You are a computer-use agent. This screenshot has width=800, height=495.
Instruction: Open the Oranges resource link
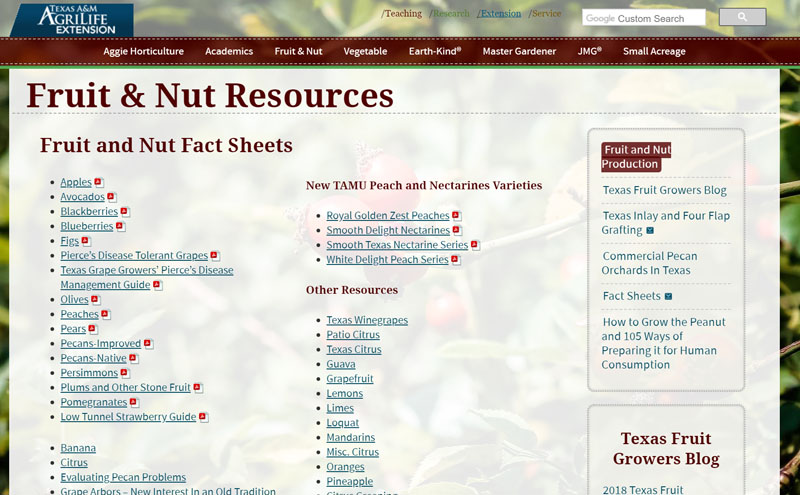[345, 467]
